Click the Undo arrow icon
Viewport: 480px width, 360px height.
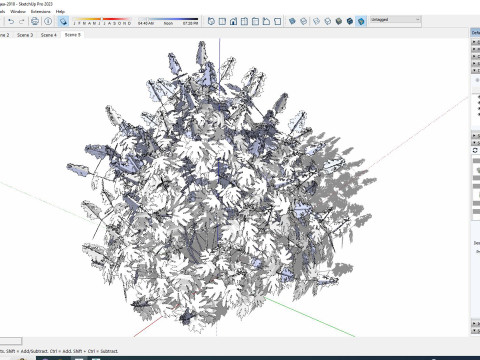(11, 21)
